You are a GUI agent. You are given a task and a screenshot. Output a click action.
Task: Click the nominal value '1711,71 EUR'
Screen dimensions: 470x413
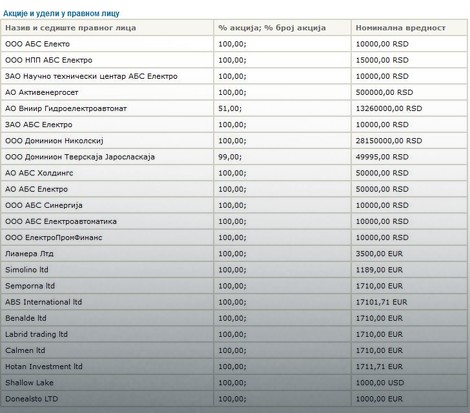(x=379, y=367)
